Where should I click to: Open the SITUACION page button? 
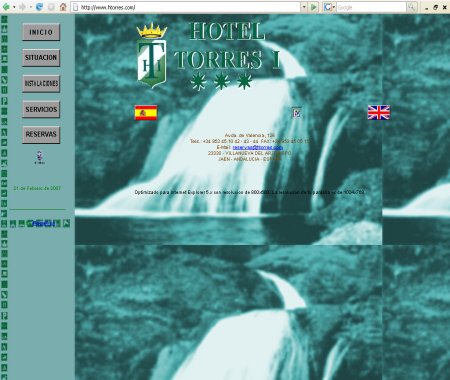[41, 58]
